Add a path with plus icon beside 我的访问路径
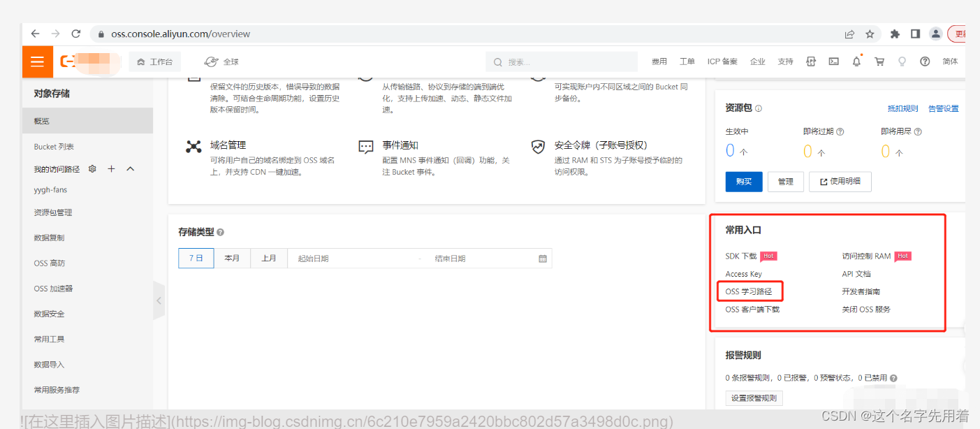This screenshot has width=980, height=429. coord(111,169)
